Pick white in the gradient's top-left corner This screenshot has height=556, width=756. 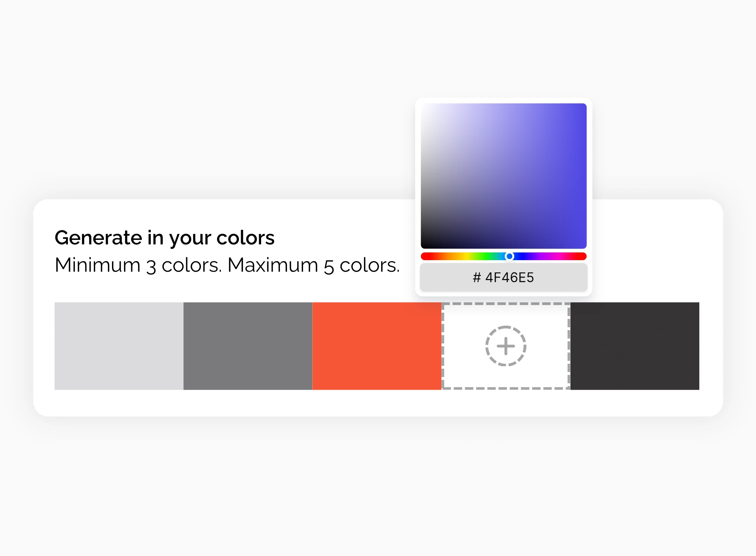423,106
